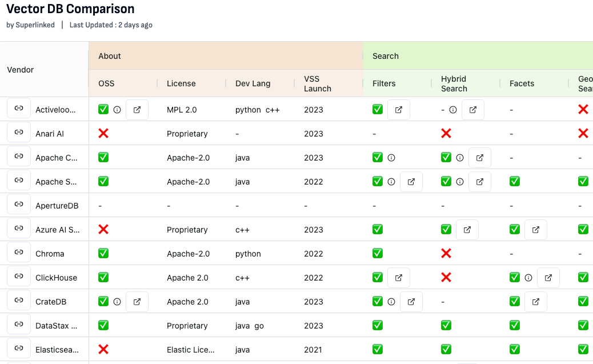Click the Anari AI vendor name
The width and height of the screenshot is (593, 364).
[x=50, y=134]
